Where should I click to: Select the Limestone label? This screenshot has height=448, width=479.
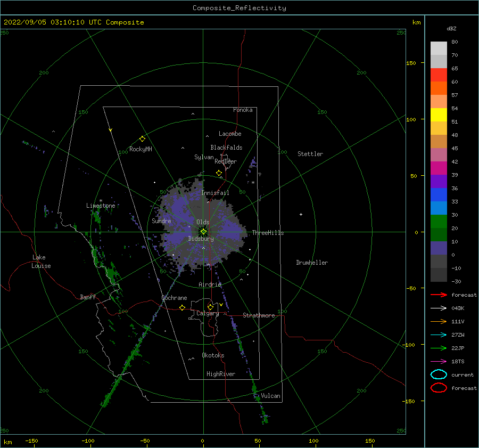101,206
